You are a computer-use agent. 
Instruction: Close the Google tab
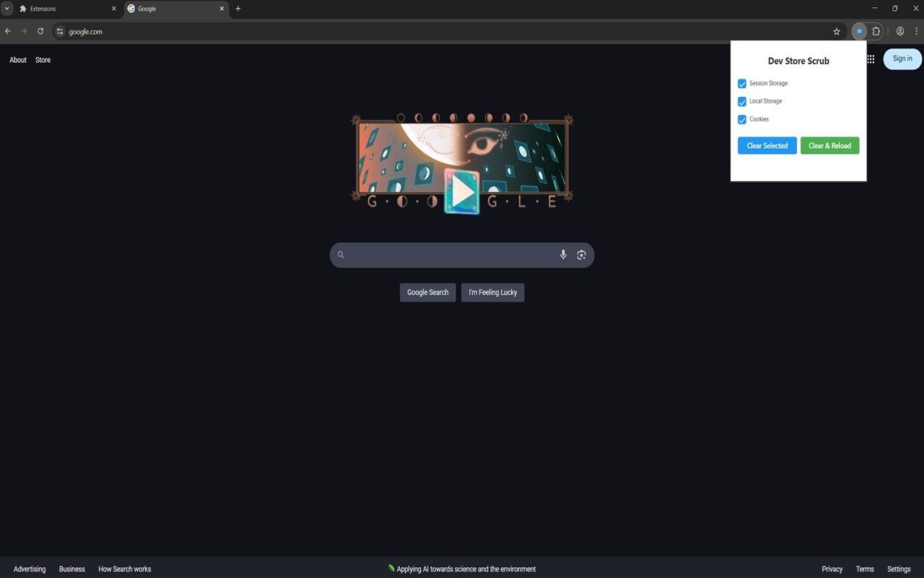(222, 9)
